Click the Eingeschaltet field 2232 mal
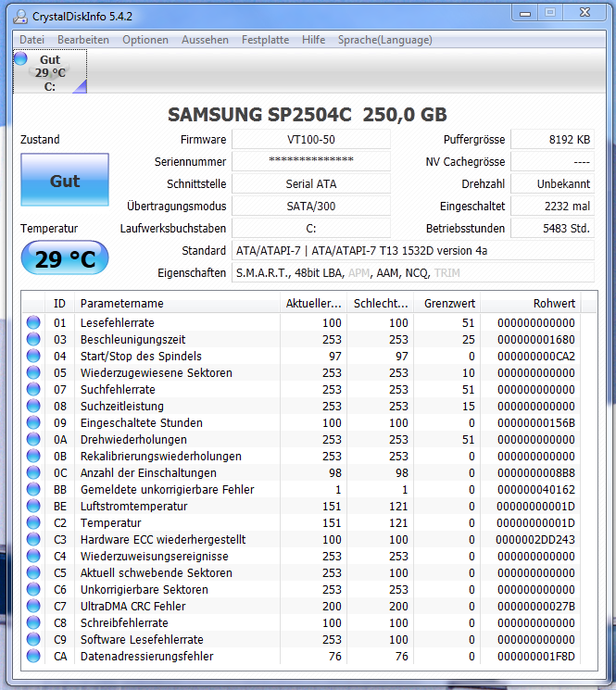This screenshot has height=690, width=616. [x=552, y=206]
